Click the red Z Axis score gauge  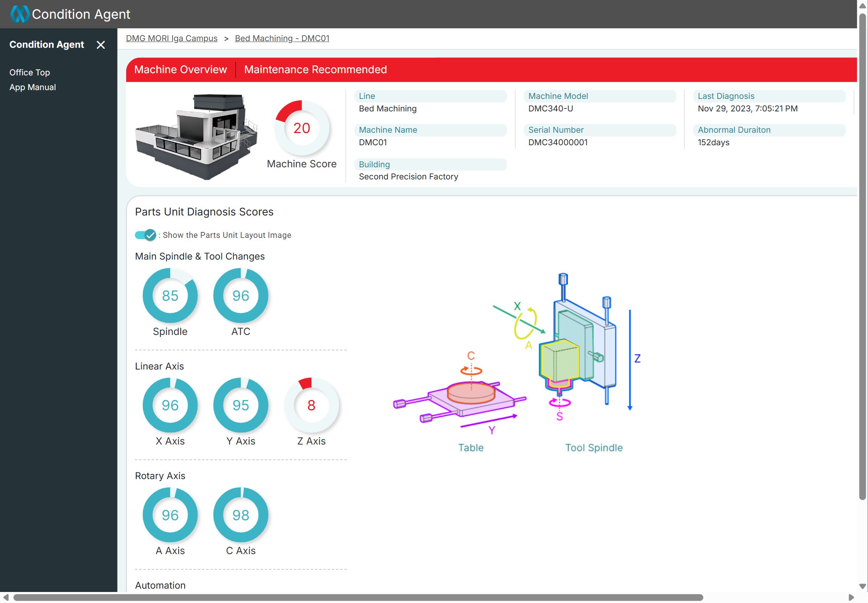click(311, 405)
